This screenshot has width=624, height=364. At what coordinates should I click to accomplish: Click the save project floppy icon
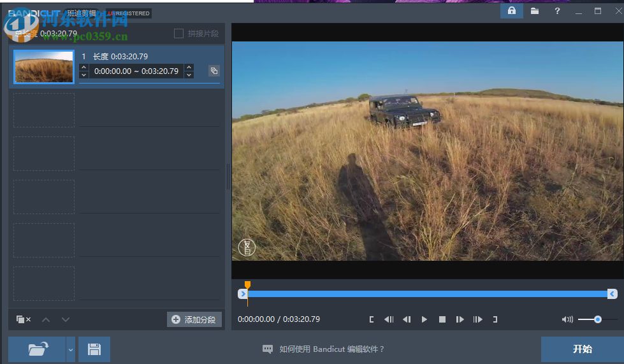coord(94,349)
